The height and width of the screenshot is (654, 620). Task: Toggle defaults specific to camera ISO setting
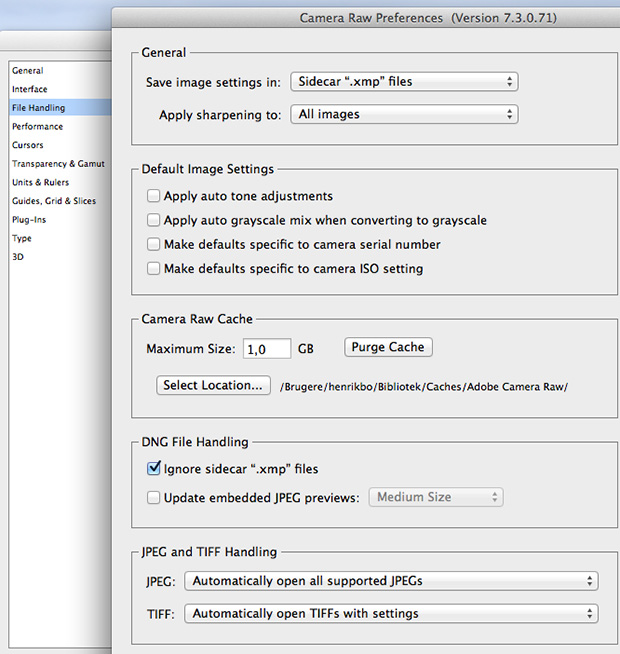pyautogui.click(x=154, y=268)
